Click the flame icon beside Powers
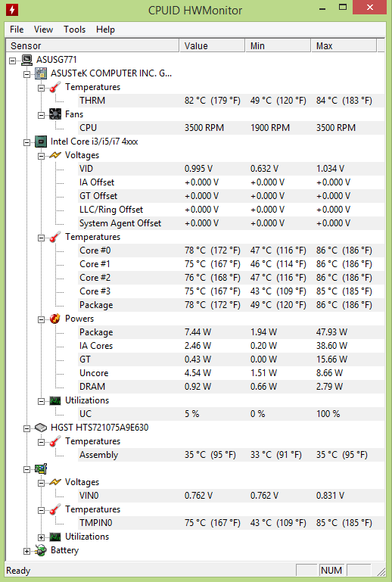 tap(55, 319)
